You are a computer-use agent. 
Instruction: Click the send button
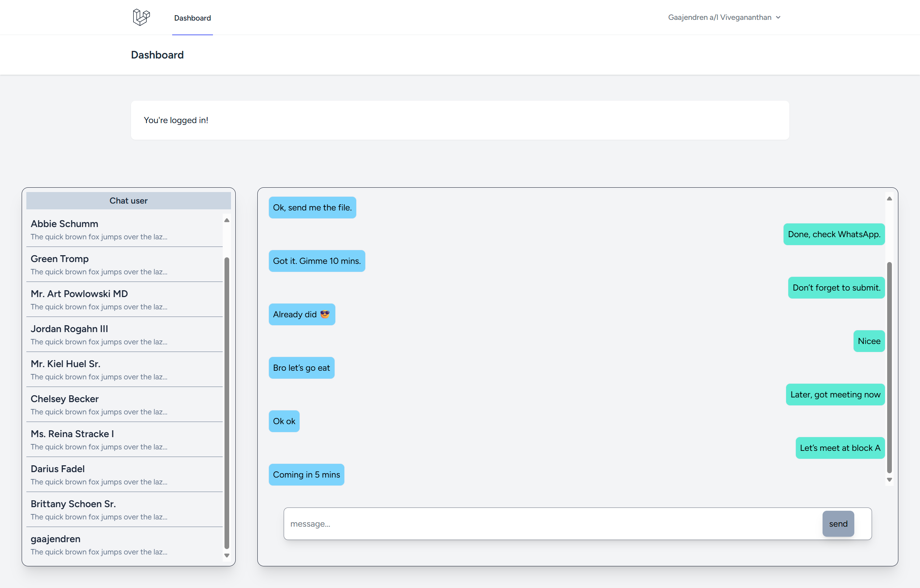point(838,523)
